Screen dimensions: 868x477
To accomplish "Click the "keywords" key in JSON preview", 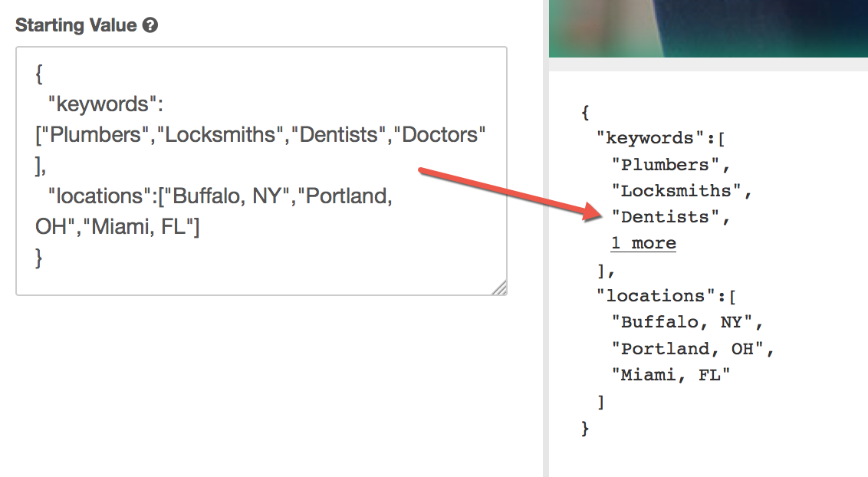I will pos(650,138).
